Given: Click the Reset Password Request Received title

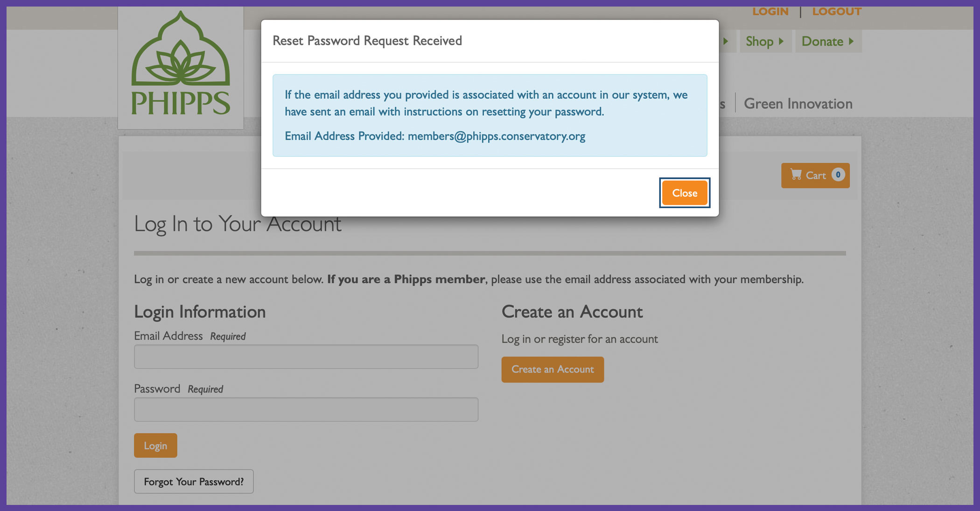Looking at the screenshot, I should click(x=367, y=41).
